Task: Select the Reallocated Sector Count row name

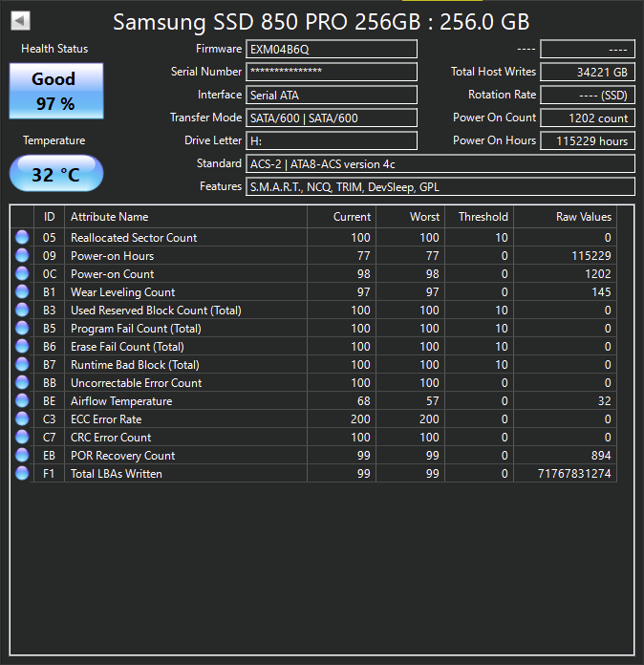Action: click(134, 238)
